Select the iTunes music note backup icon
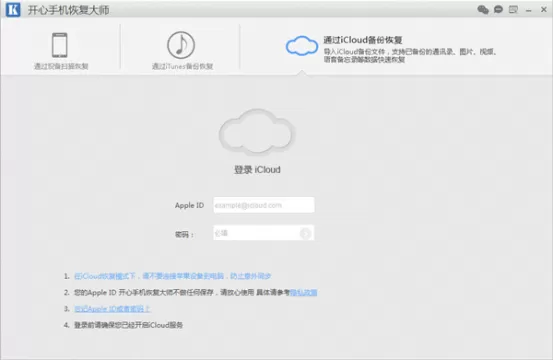Image resolution: width=553 pixels, height=360 pixels. point(181,45)
